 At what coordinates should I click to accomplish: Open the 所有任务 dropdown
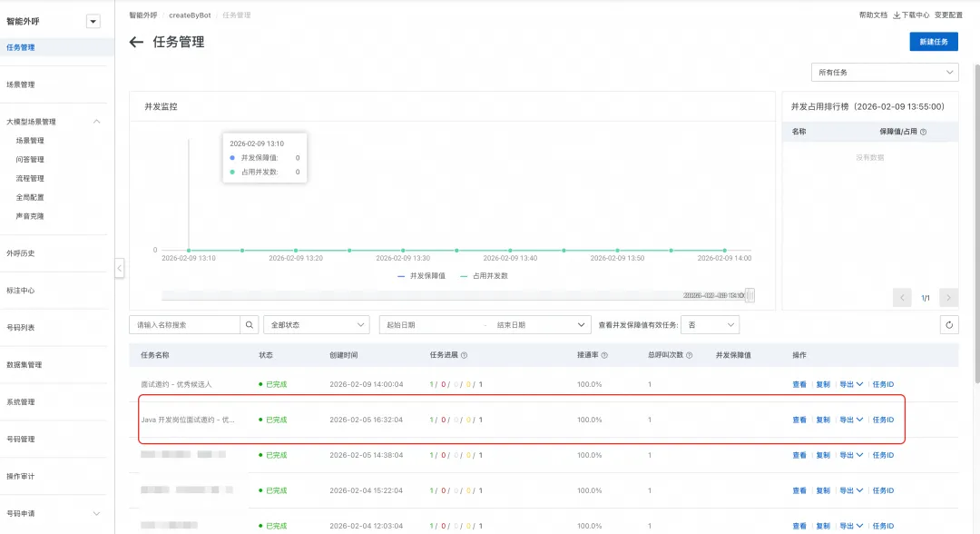click(885, 73)
